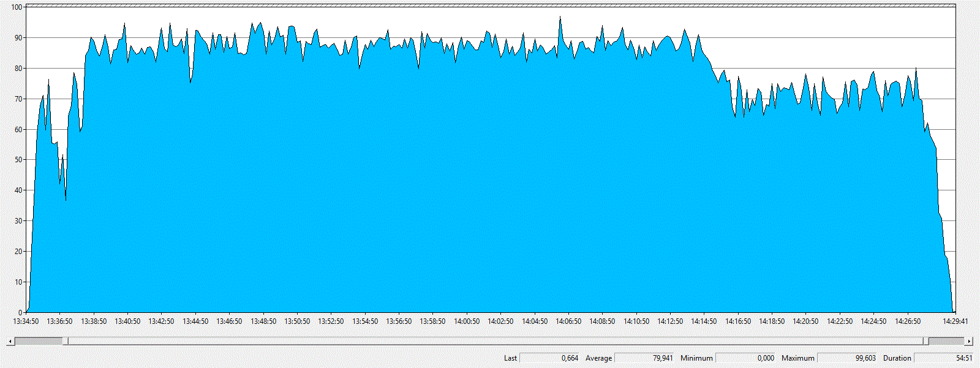Click the 13:48:50 time axis label

(x=263, y=321)
